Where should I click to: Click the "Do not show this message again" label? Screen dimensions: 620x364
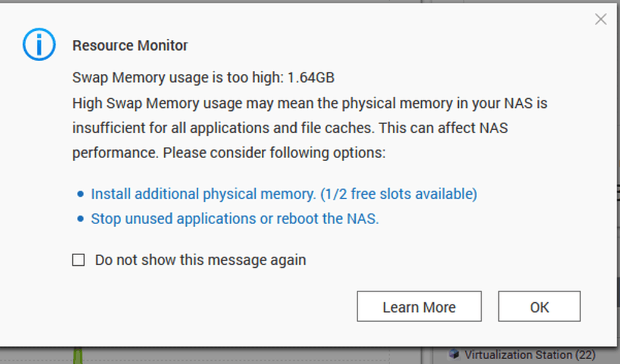point(201,260)
